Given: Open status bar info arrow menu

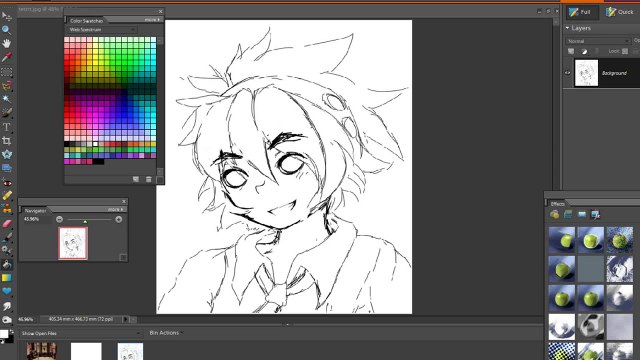Looking at the screenshot, I should [125, 319].
